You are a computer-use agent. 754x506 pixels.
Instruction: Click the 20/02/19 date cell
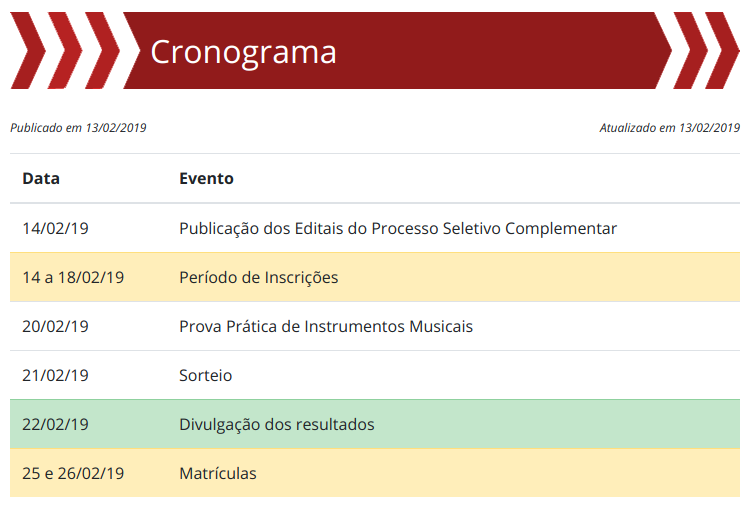56,326
